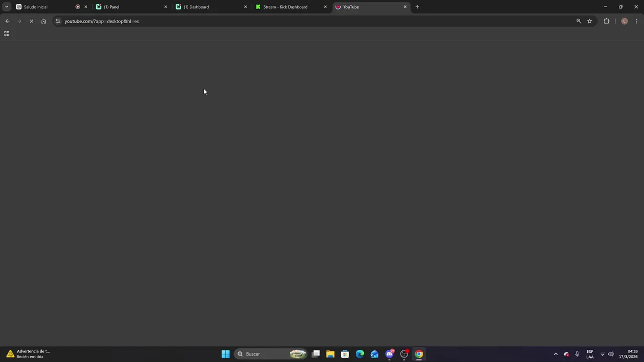Close the (1) Panel tab
The width and height of the screenshot is (644, 362).
click(x=166, y=7)
